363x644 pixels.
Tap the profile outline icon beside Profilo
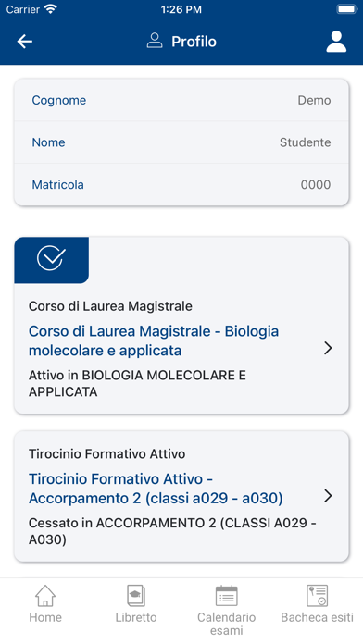coord(155,41)
